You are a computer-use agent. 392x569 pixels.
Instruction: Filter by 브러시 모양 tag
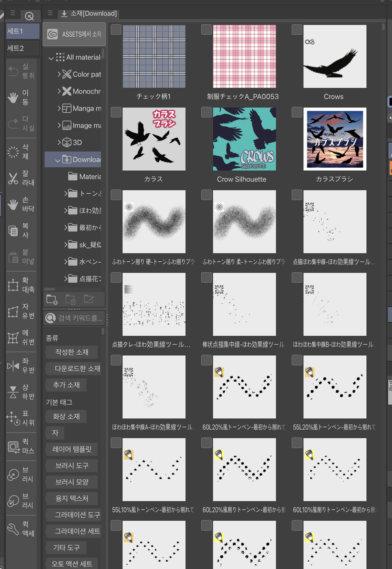(x=72, y=482)
